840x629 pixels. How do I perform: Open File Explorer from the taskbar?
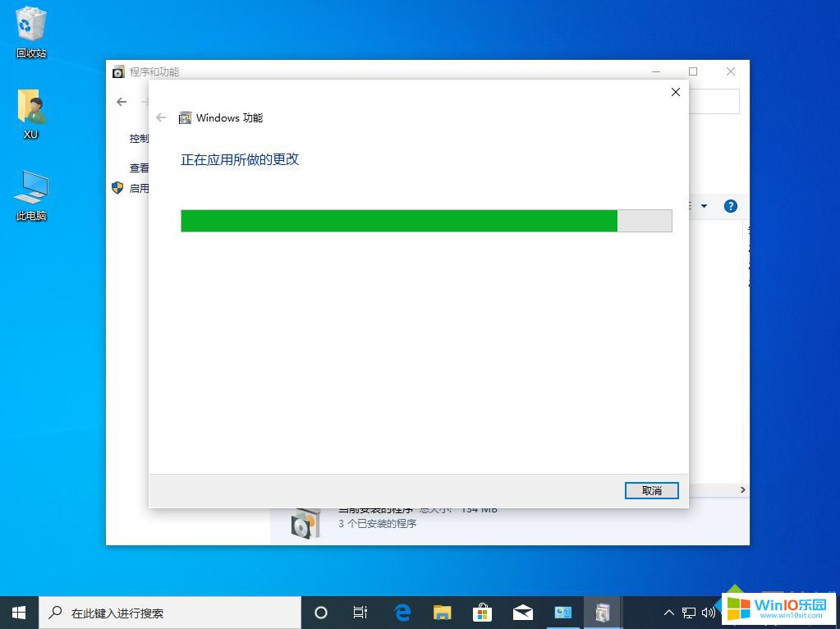pyautogui.click(x=442, y=613)
